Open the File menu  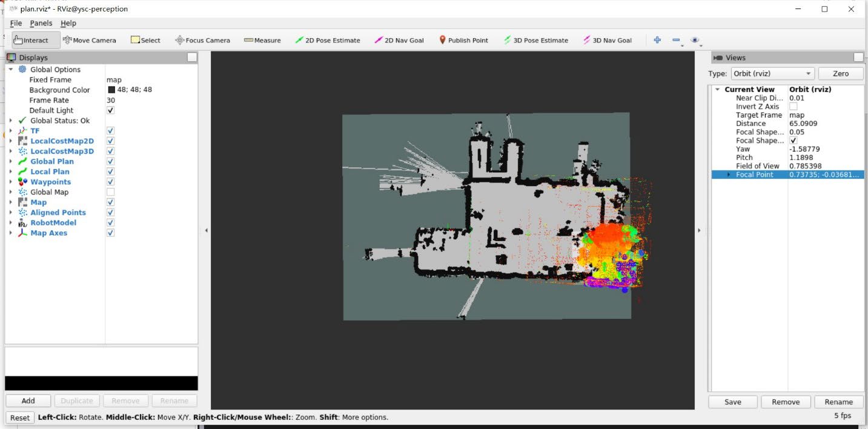click(16, 23)
